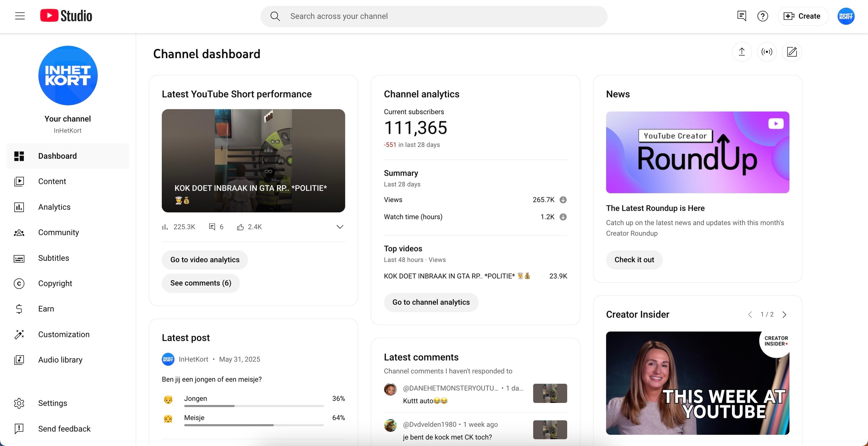Screen dimensions: 868x446
Task: Open the Help question mark icon
Action: click(763, 16)
